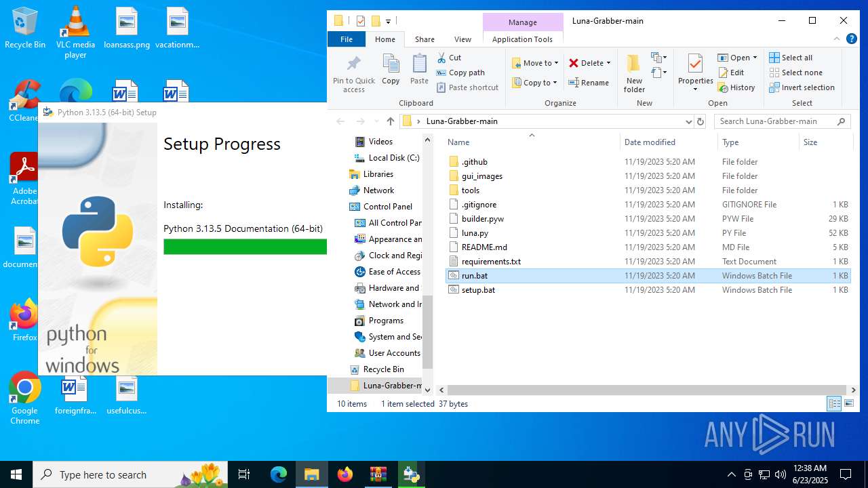Click Select none
868x488 pixels.
tap(795, 73)
